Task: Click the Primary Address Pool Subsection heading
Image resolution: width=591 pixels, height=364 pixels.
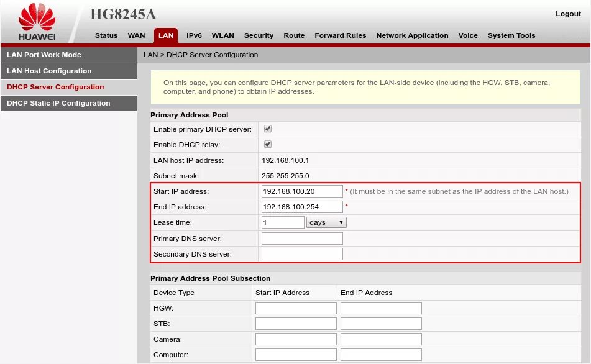Action: 210,278
